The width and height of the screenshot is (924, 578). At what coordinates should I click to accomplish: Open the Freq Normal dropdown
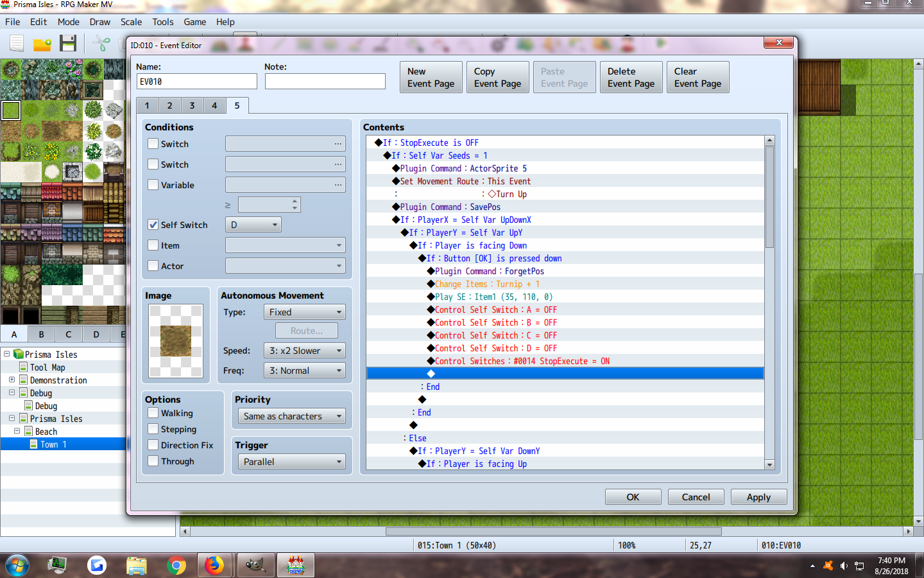pyautogui.click(x=304, y=371)
